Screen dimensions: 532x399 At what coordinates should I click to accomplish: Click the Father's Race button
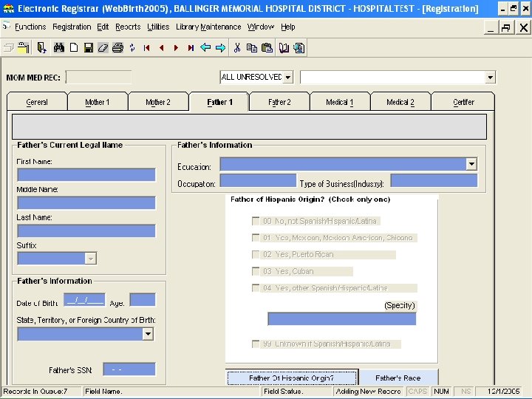398,378
